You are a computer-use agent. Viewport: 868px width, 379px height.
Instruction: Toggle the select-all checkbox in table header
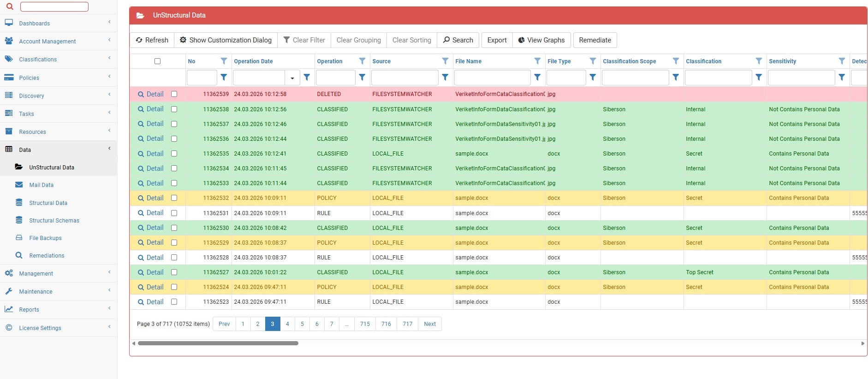(x=157, y=61)
